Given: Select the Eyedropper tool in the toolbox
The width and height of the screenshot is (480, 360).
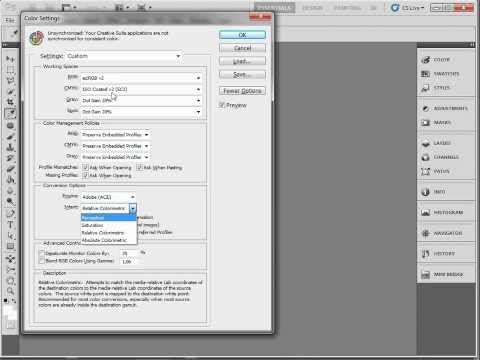Looking at the screenshot, I should click(10, 114).
